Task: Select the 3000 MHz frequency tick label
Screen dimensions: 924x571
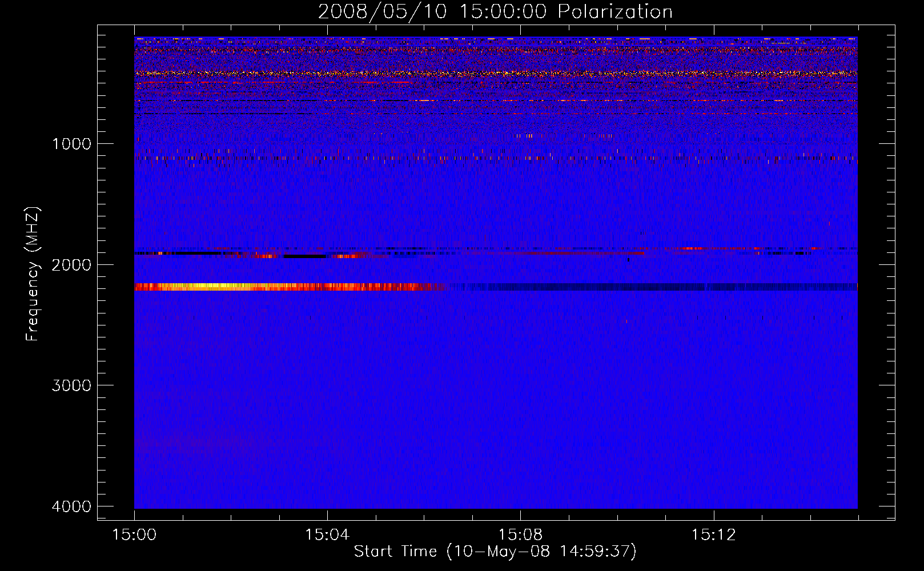Action: tap(71, 385)
